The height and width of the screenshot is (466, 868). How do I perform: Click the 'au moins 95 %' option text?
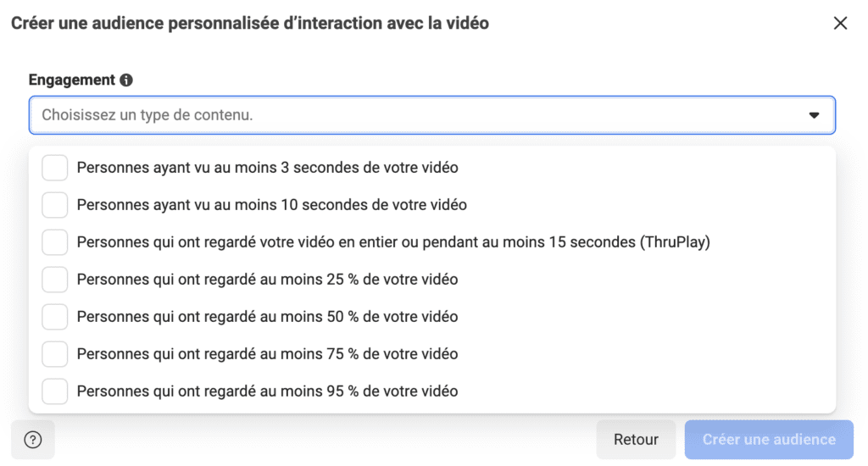click(267, 391)
